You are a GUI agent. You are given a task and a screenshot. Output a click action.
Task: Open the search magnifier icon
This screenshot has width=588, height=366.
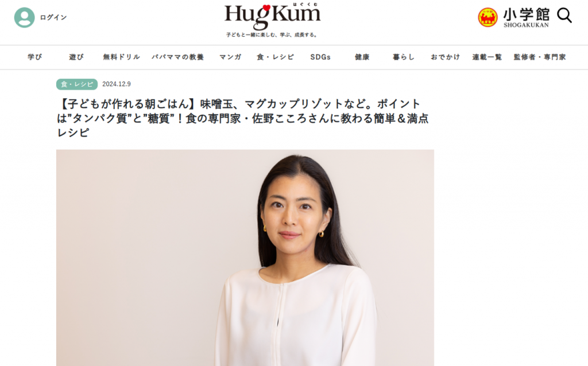tap(564, 16)
